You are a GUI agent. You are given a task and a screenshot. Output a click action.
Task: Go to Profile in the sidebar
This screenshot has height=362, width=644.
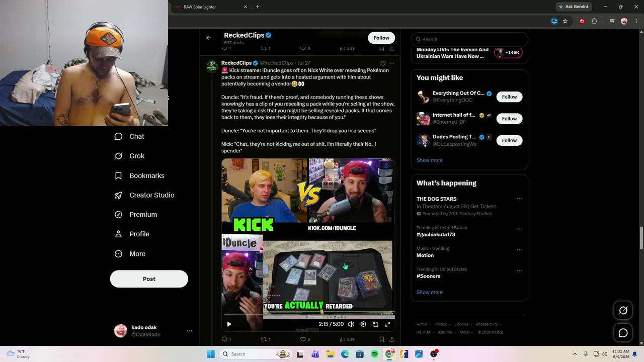132,234
